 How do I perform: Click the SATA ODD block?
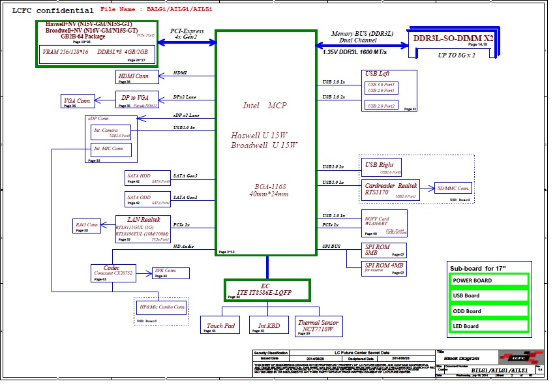coord(147,199)
